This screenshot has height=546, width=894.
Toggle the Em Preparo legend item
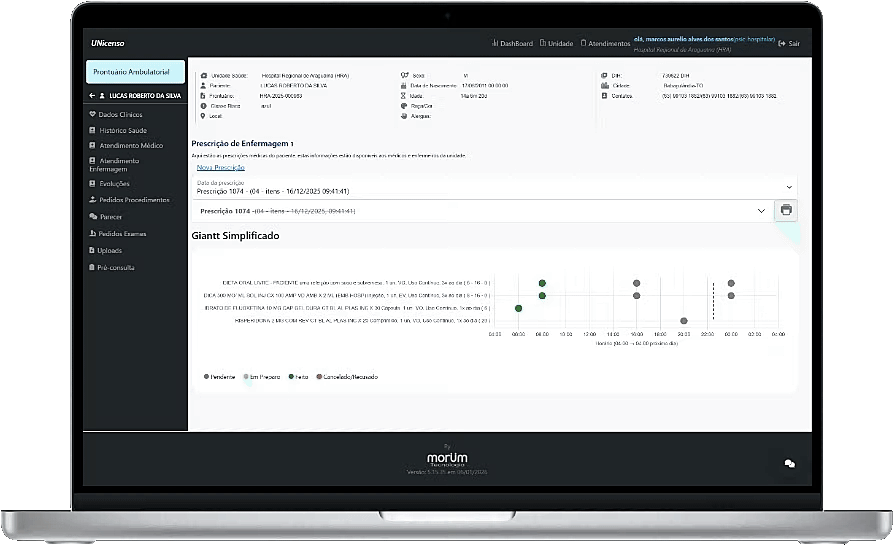pyautogui.click(x=260, y=377)
